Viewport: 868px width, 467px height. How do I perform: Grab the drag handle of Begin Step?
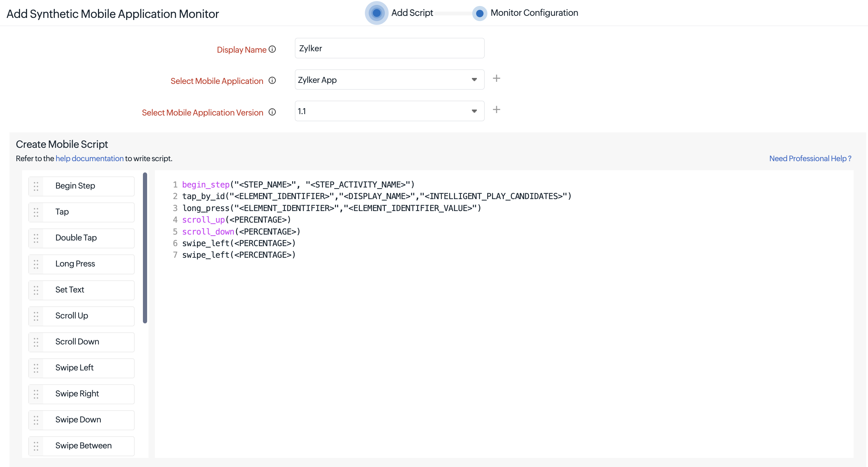(36, 186)
